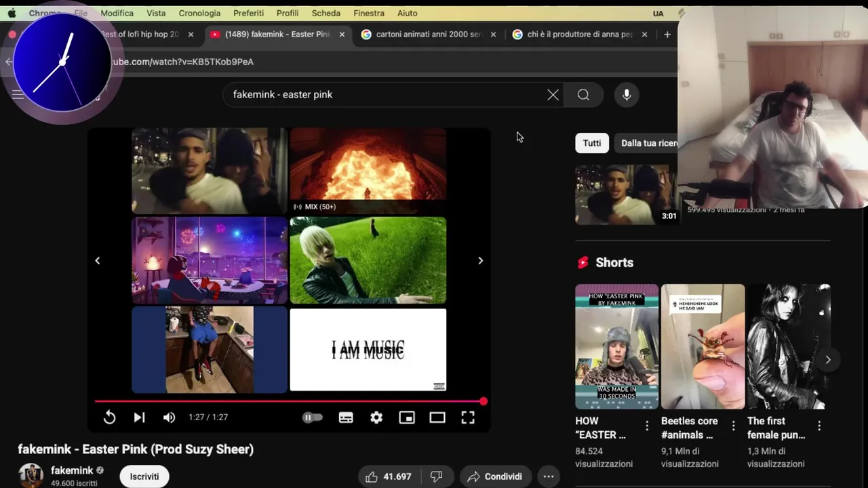Viewport: 868px width, 488px height.
Task: Open more actions three-dot menu below video
Action: 549,476
